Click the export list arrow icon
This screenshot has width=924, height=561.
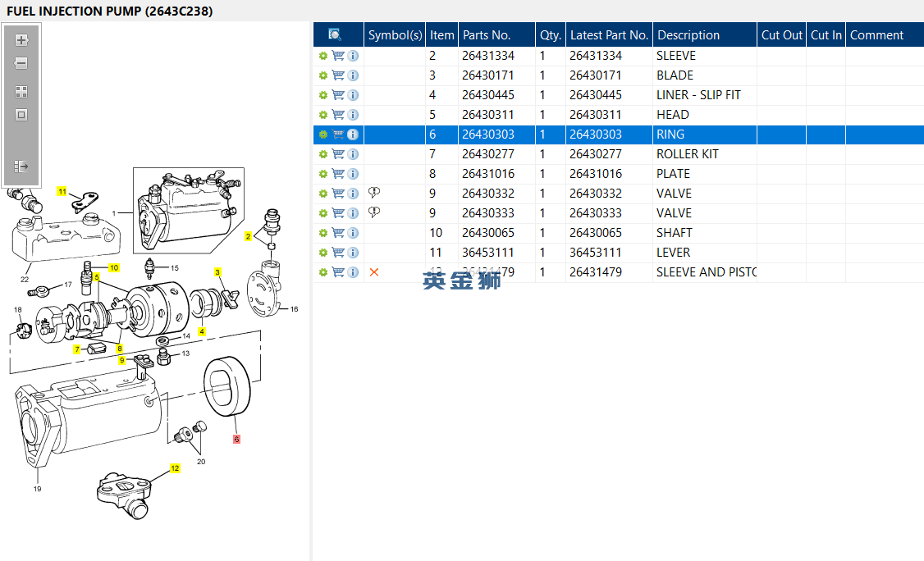(x=21, y=166)
